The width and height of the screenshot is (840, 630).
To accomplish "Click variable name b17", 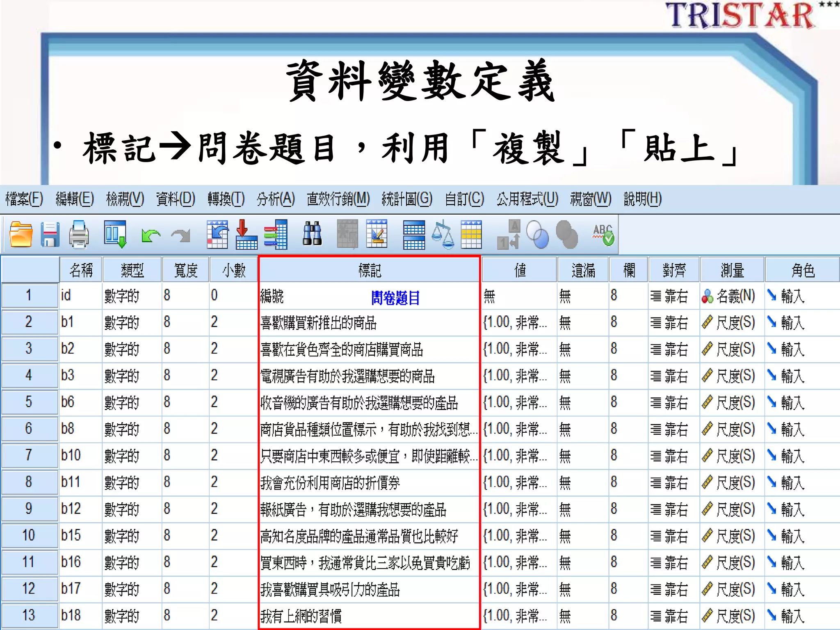I will [71, 589].
